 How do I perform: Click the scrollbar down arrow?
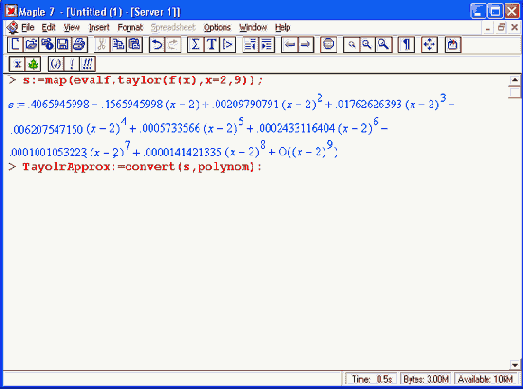[515, 365]
